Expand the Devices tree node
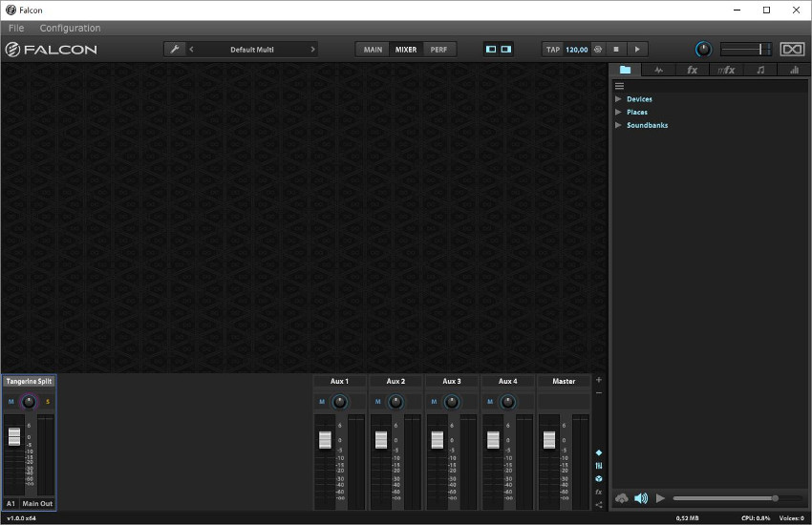 [618, 98]
